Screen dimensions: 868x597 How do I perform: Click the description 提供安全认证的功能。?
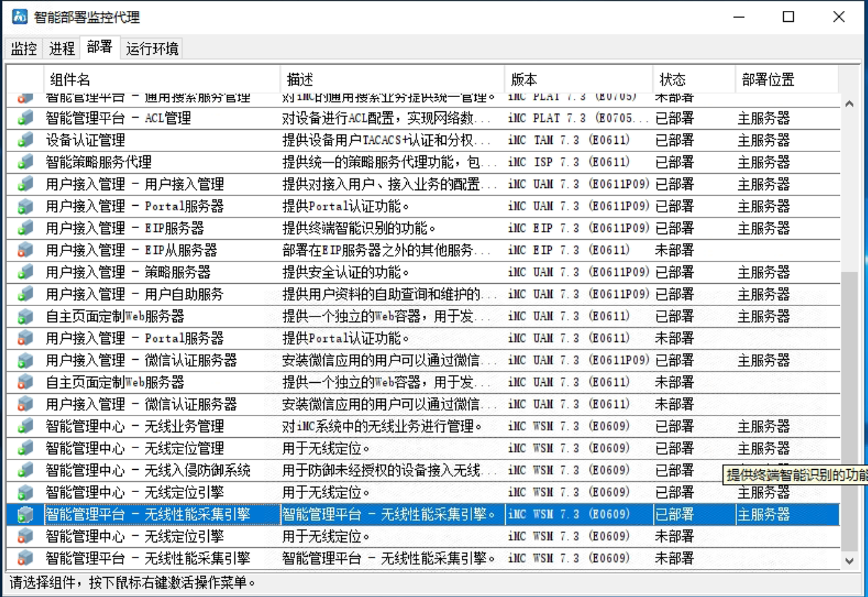(x=346, y=272)
